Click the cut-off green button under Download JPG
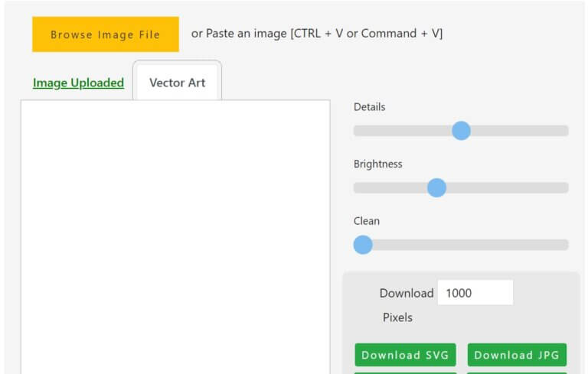Screen dimensions: 588x374 click(x=517, y=372)
